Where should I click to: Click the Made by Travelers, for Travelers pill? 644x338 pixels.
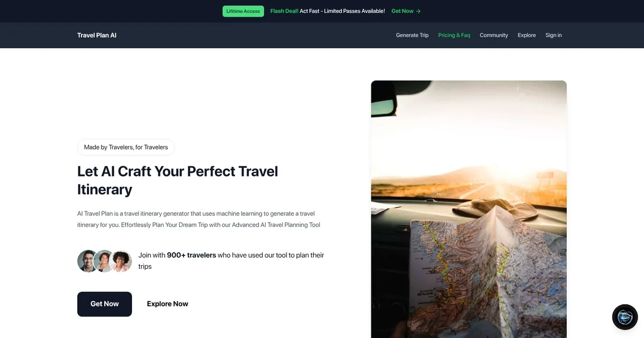tap(126, 147)
